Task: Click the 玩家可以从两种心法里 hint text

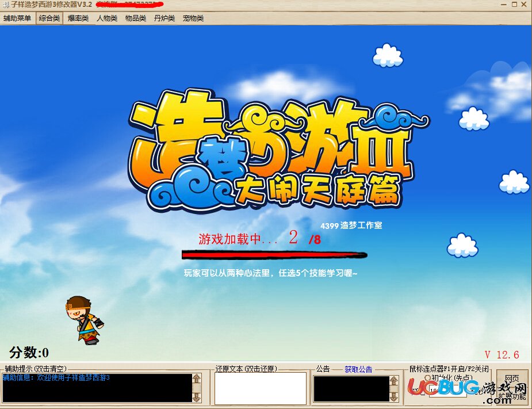Action: click(x=270, y=273)
